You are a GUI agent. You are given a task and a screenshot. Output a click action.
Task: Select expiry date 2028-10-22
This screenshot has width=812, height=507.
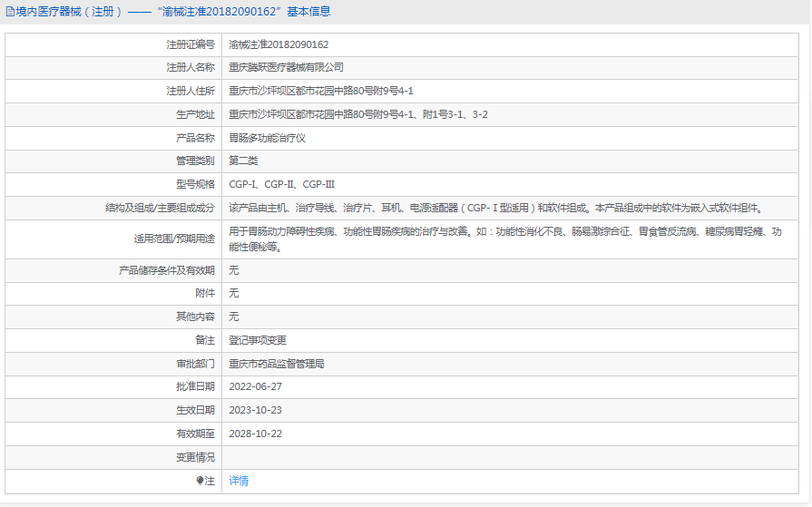click(255, 434)
